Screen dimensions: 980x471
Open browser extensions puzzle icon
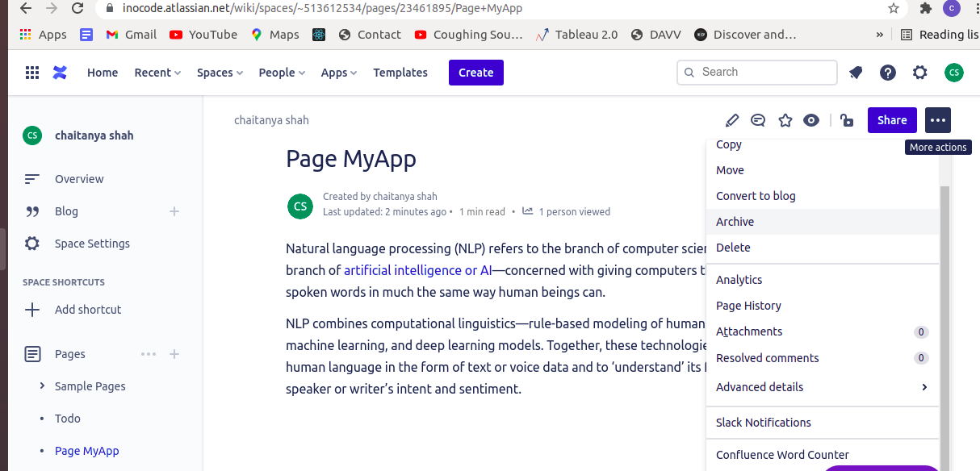(x=925, y=8)
